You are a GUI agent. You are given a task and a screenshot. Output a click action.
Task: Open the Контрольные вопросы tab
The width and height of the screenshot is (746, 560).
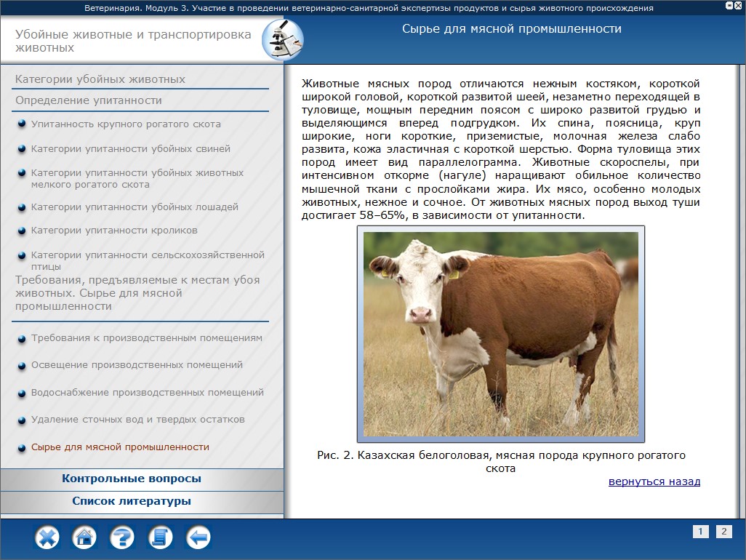132,479
